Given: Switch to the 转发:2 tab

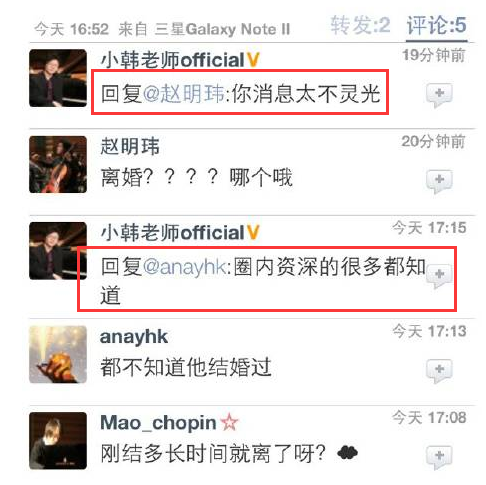Looking at the screenshot, I should click(360, 25).
